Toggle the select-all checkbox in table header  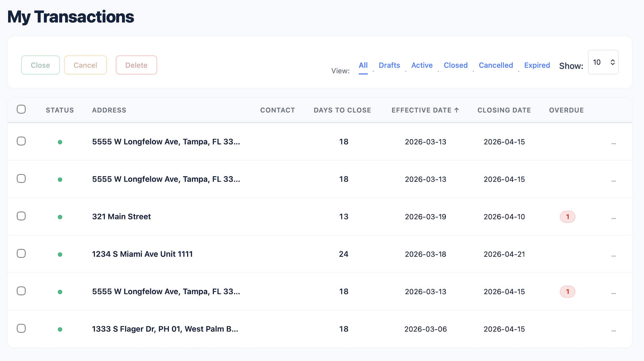pos(21,109)
